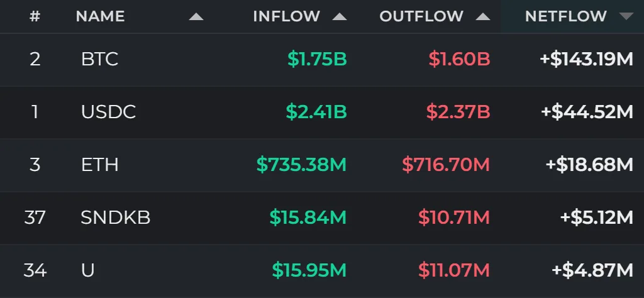
Task: Sort using the OUTFLOW arrow
Action: 483,16
